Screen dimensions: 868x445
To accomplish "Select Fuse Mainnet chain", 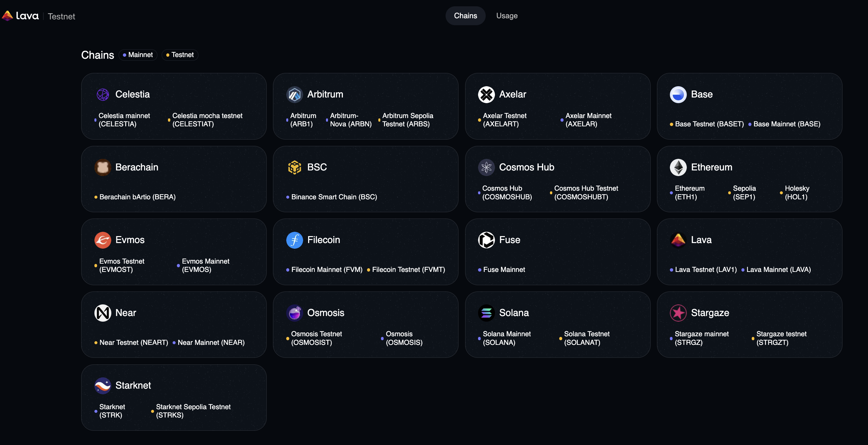I will tap(501, 270).
